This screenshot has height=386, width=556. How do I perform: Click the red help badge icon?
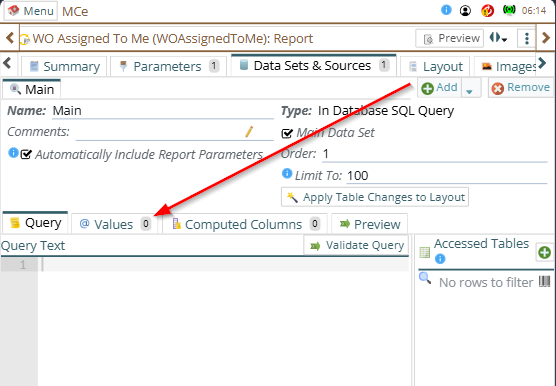487,11
